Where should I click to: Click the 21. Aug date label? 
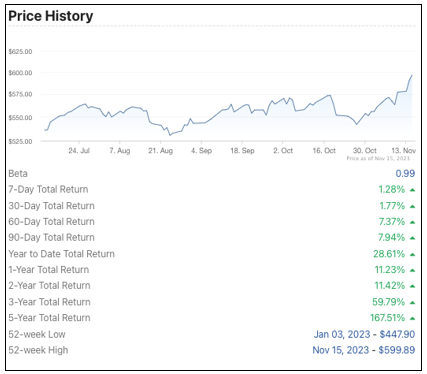point(161,151)
